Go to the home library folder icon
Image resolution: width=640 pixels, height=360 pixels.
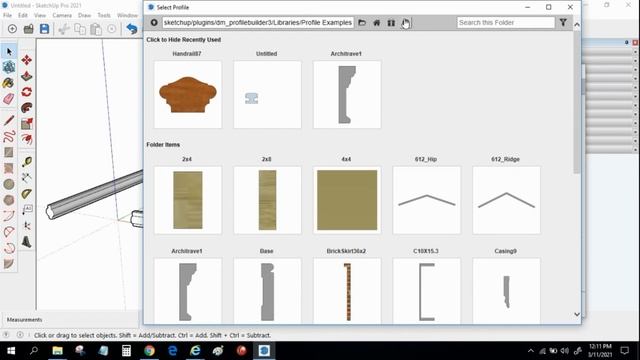[x=377, y=22]
